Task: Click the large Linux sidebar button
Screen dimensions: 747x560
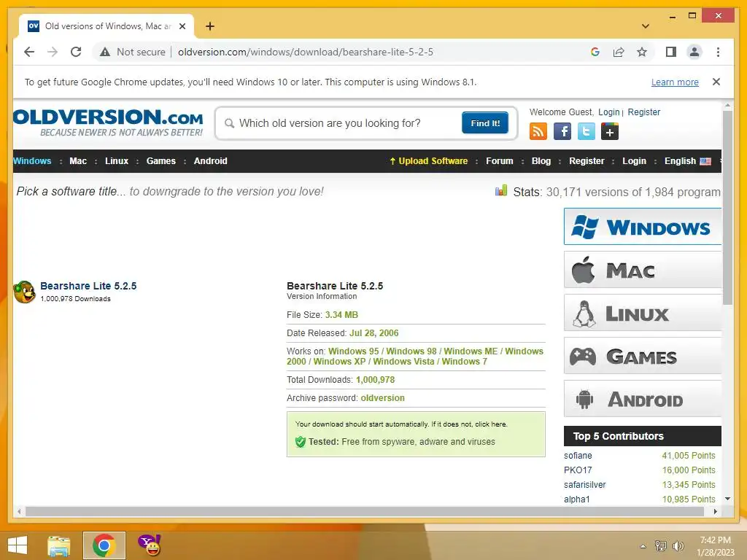Action: [643, 313]
